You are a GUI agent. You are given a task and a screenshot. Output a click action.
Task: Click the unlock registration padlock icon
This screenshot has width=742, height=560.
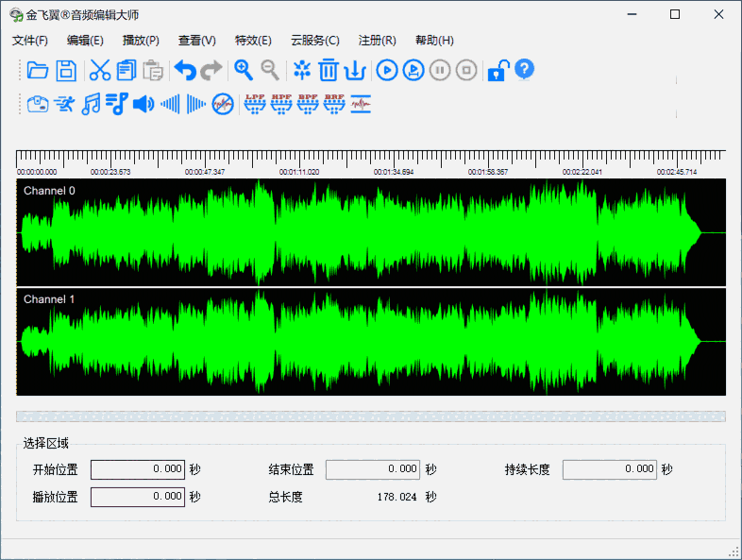[x=497, y=70]
